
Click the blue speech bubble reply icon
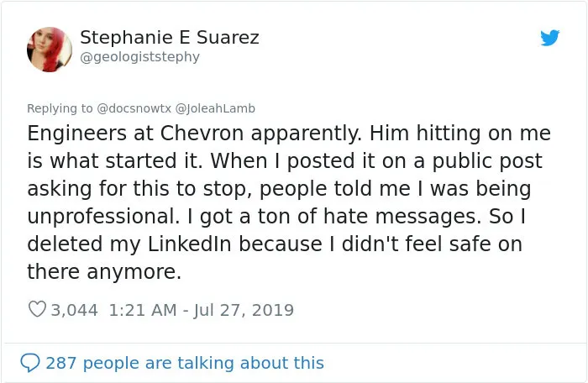29,363
